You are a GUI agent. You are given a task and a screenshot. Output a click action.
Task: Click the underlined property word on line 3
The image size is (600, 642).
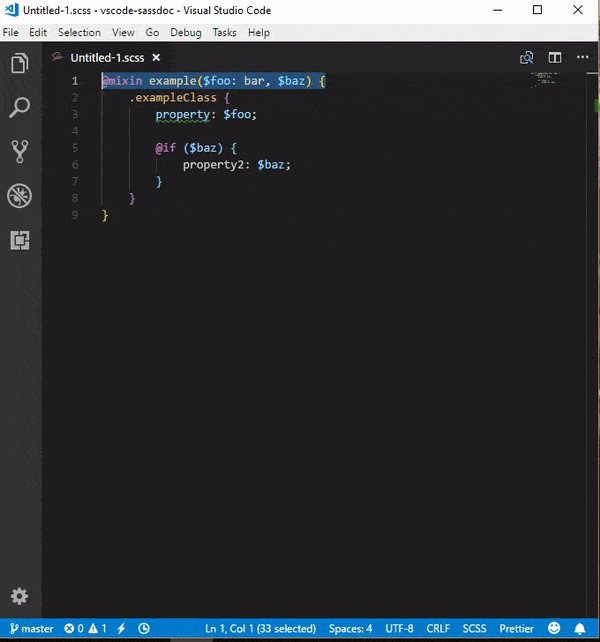[x=183, y=115]
